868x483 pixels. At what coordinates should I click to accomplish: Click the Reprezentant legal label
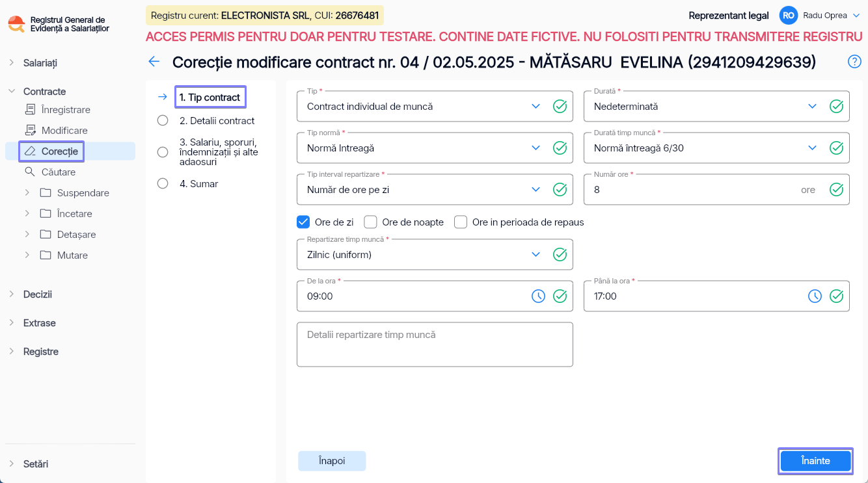(729, 16)
